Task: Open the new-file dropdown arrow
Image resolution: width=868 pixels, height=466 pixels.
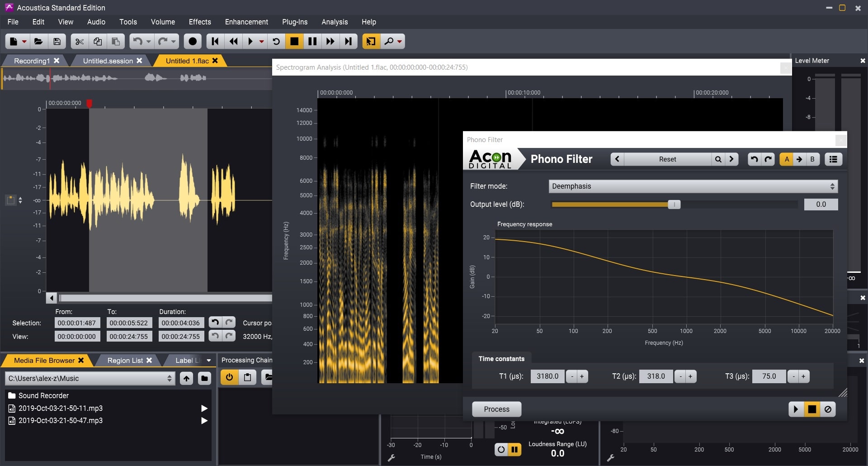Action: (x=24, y=41)
